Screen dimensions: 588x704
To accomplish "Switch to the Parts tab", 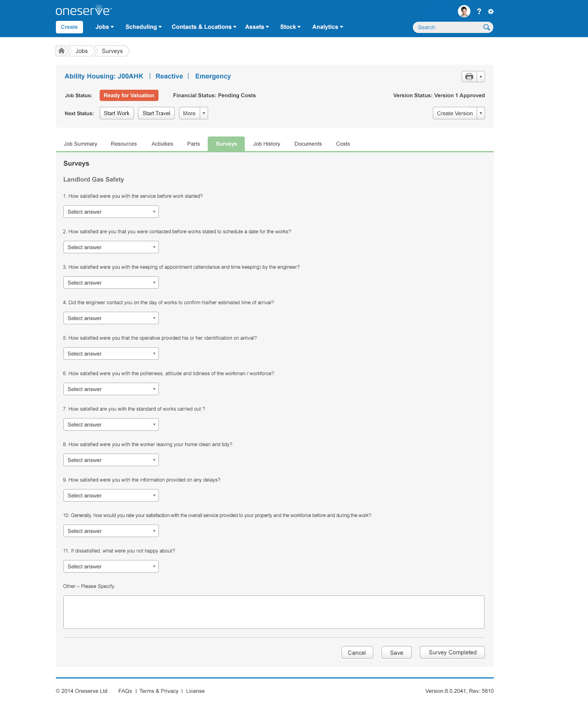I will 193,144.
